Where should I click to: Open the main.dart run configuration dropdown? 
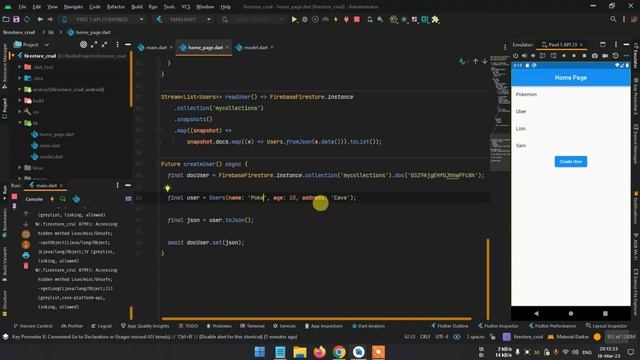184,19
